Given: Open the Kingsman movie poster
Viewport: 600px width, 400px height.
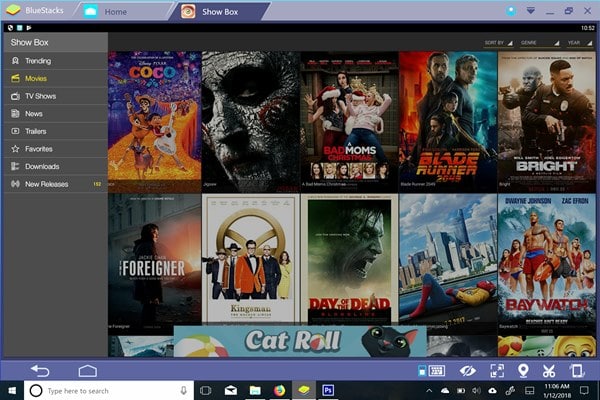Looking at the screenshot, I should (x=251, y=259).
